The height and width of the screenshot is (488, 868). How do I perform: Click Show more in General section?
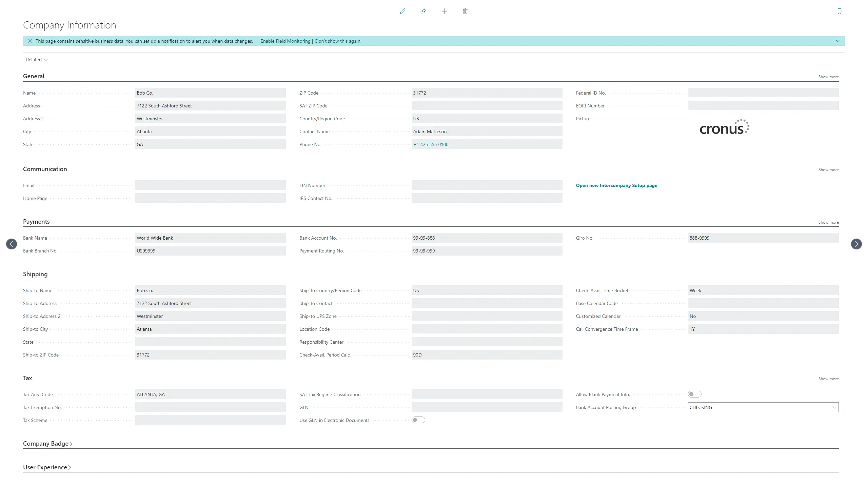(x=828, y=77)
